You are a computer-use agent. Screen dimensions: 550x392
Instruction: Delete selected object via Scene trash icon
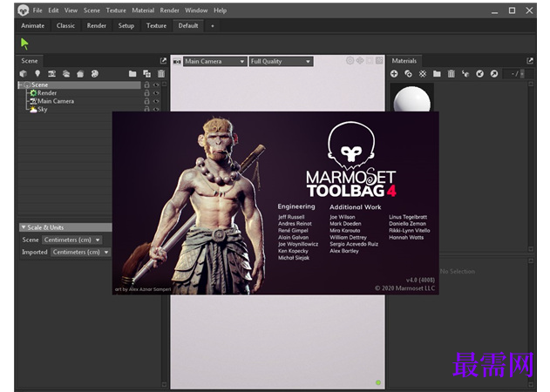161,74
